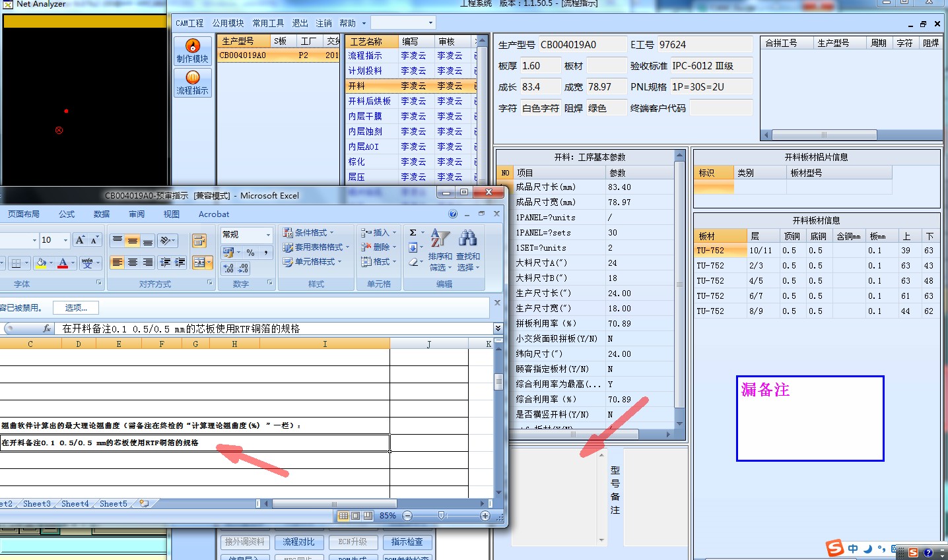The width and height of the screenshot is (948, 560).
Task: Open 查找和选择 find and select
Action: point(468,250)
